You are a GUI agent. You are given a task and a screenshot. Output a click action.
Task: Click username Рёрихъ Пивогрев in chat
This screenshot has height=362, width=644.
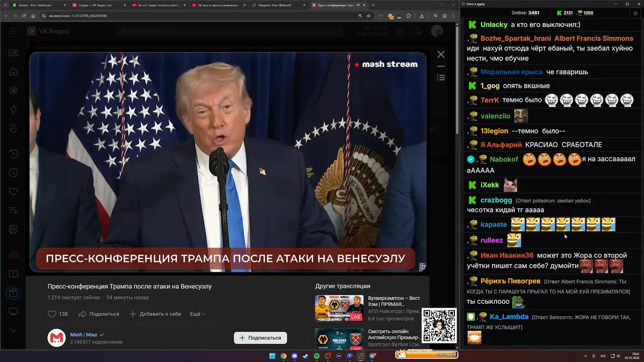pyautogui.click(x=510, y=281)
